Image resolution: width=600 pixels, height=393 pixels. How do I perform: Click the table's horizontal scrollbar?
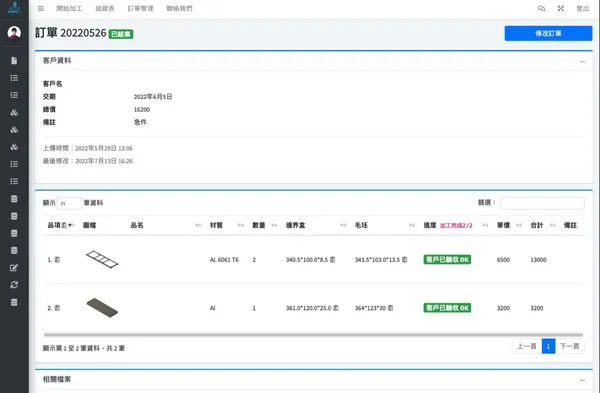[313, 335]
